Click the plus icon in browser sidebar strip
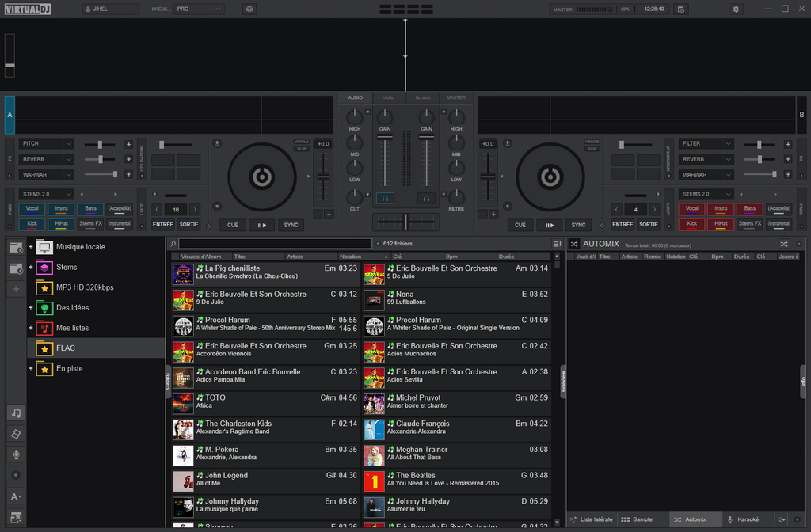811x532 pixels. point(16,289)
